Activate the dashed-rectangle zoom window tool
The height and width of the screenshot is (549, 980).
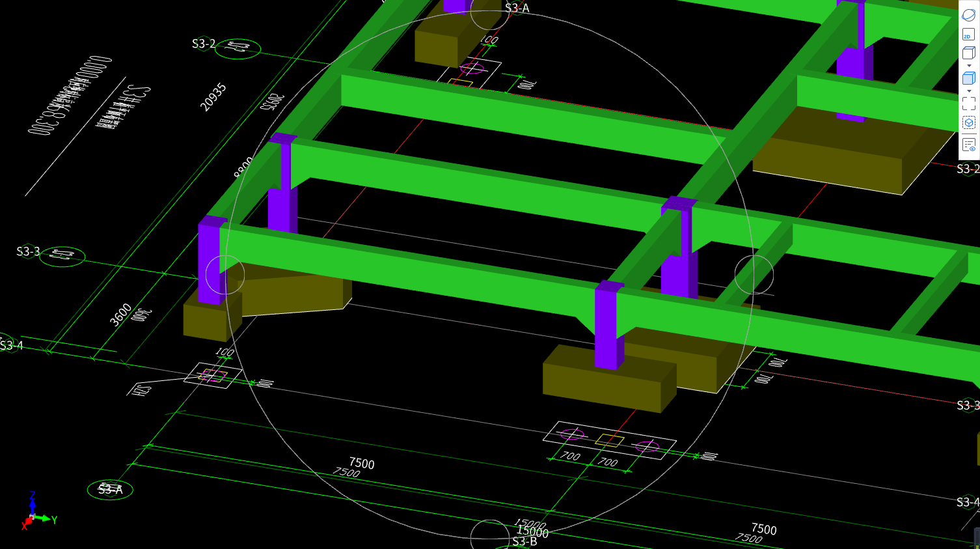pos(968,104)
